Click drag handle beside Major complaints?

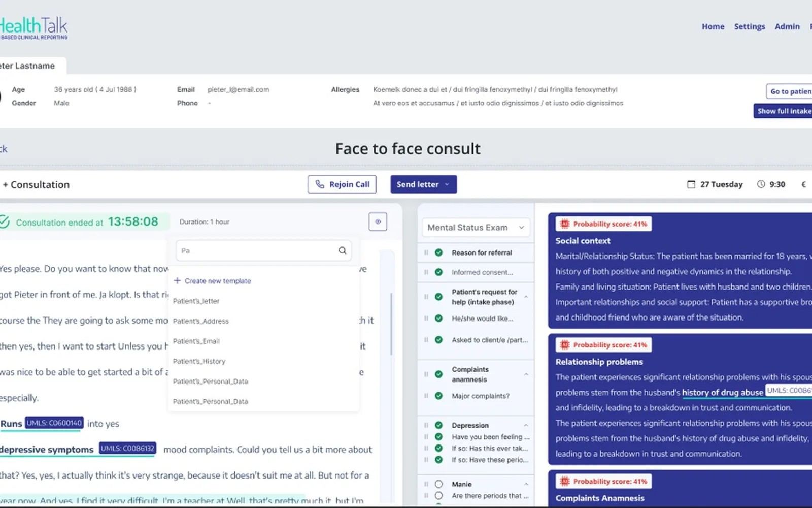click(x=426, y=396)
